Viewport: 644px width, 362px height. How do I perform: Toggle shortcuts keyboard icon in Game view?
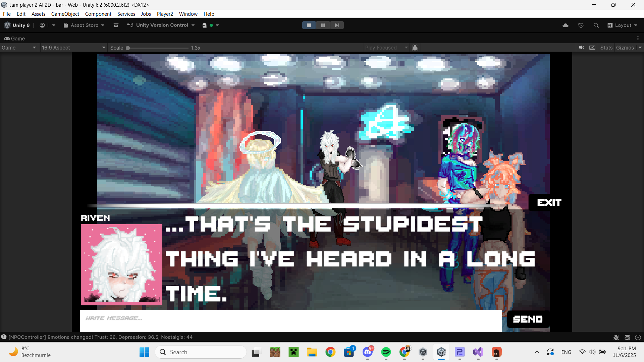(x=592, y=48)
